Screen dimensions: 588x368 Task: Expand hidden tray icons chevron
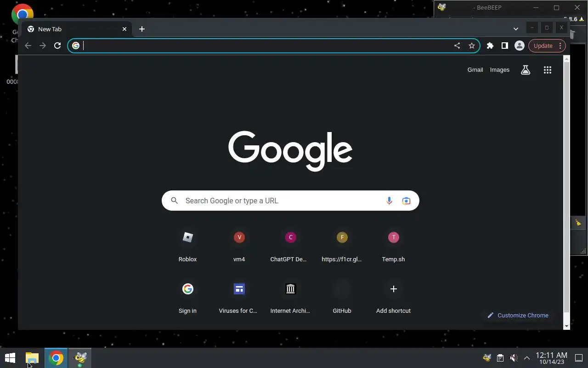(527, 358)
